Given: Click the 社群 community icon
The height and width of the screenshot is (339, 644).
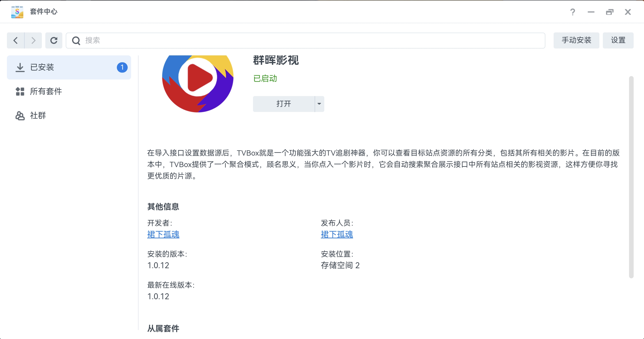Looking at the screenshot, I should pyautogui.click(x=20, y=116).
